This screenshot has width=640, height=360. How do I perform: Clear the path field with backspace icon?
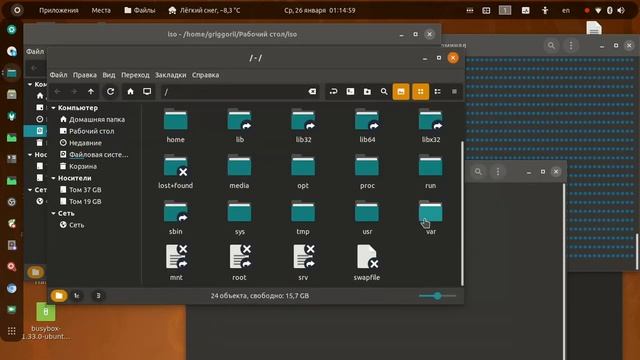(x=312, y=92)
